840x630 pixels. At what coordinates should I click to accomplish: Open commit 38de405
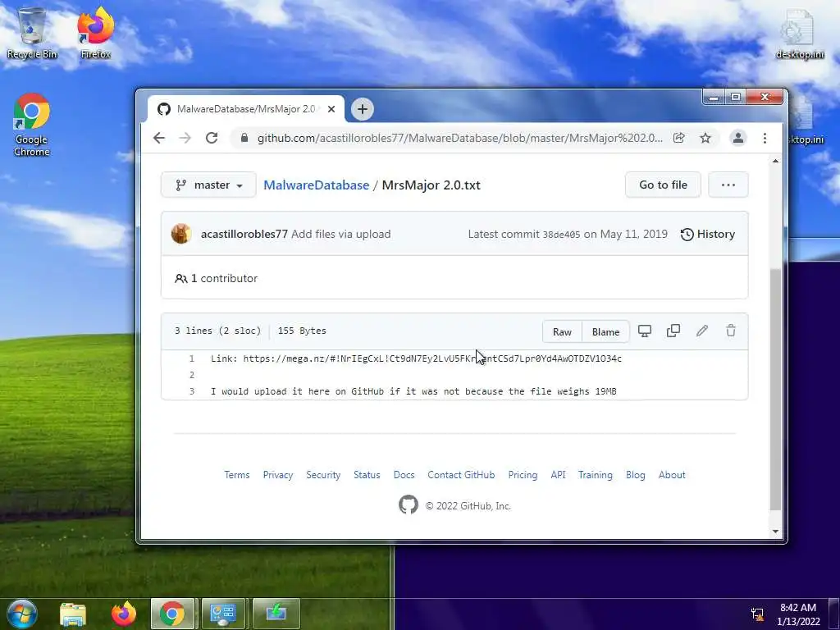tap(561, 235)
